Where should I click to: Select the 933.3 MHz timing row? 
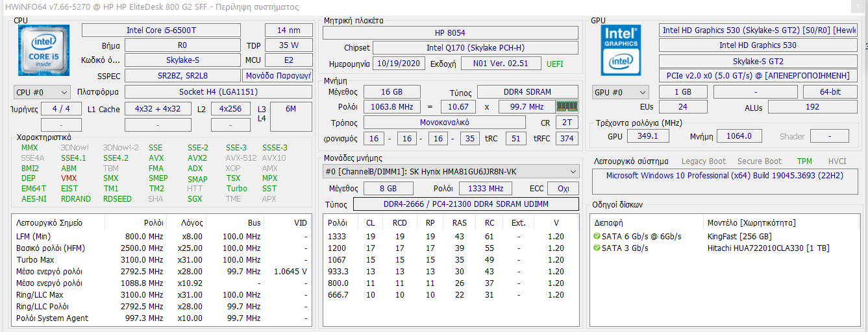click(451, 272)
